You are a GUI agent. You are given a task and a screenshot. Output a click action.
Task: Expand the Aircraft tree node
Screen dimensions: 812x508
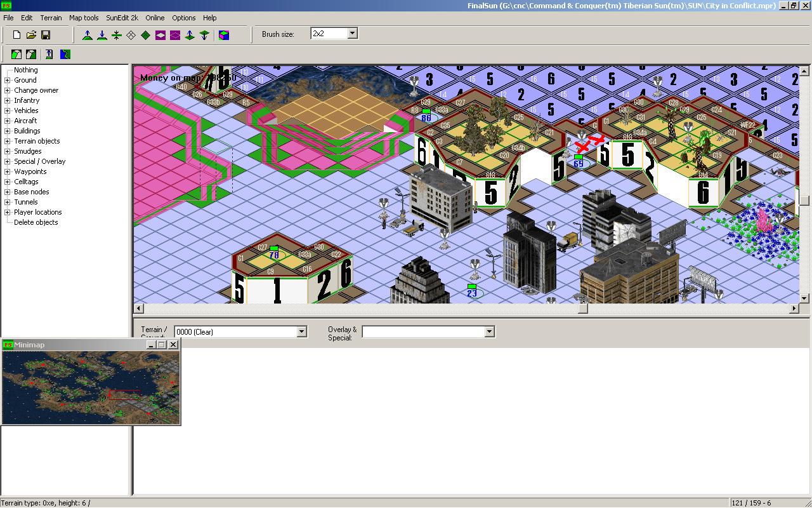point(8,121)
